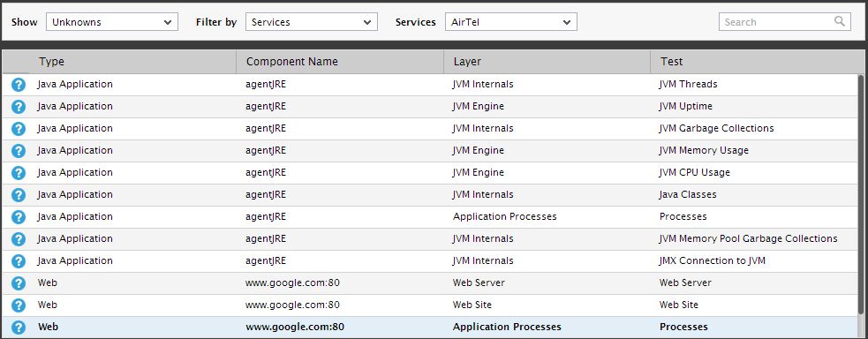The width and height of the screenshot is (868, 339).
Task: Click unknown icon beside Web Server test row
Action: pos(19,283)
